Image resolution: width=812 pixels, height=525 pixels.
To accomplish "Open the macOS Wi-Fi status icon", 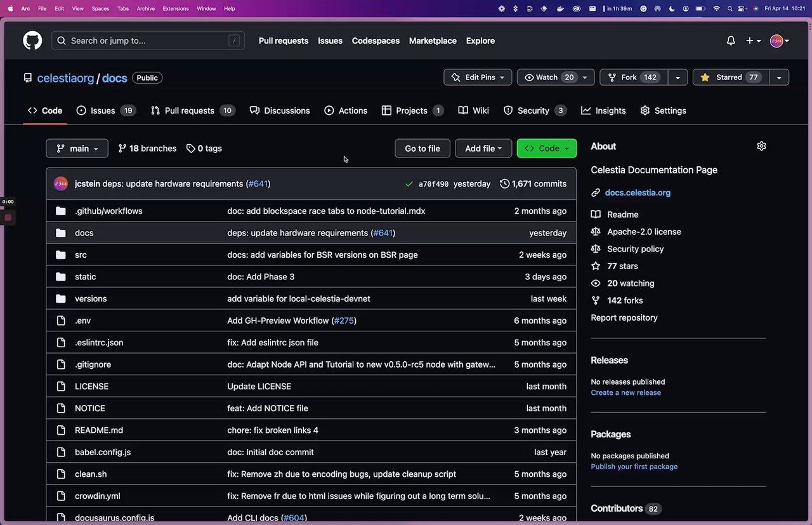I will coord(716,8).
